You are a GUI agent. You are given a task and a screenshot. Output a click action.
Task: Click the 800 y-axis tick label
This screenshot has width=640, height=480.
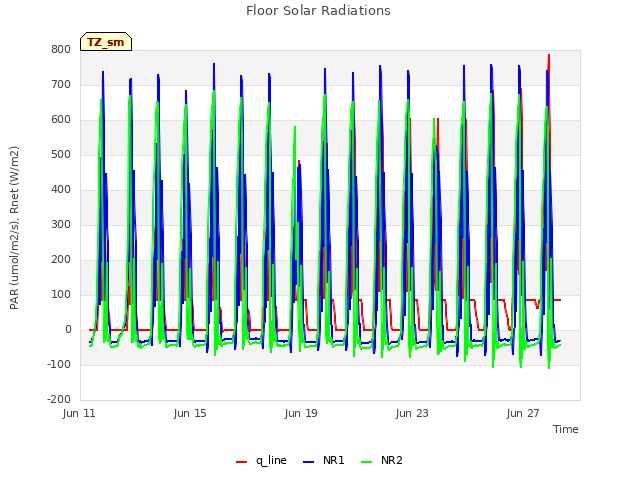click(61, 49)
